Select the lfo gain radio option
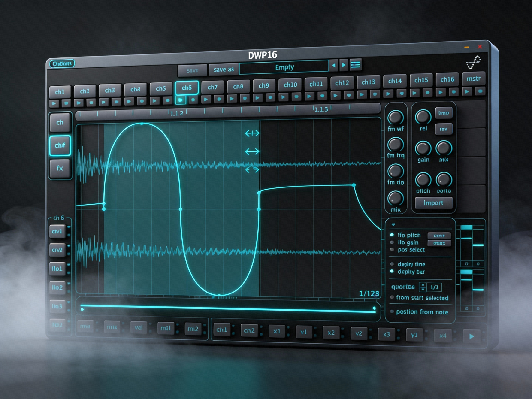This screenshot has width=532, height=399. tap(392, 242)
